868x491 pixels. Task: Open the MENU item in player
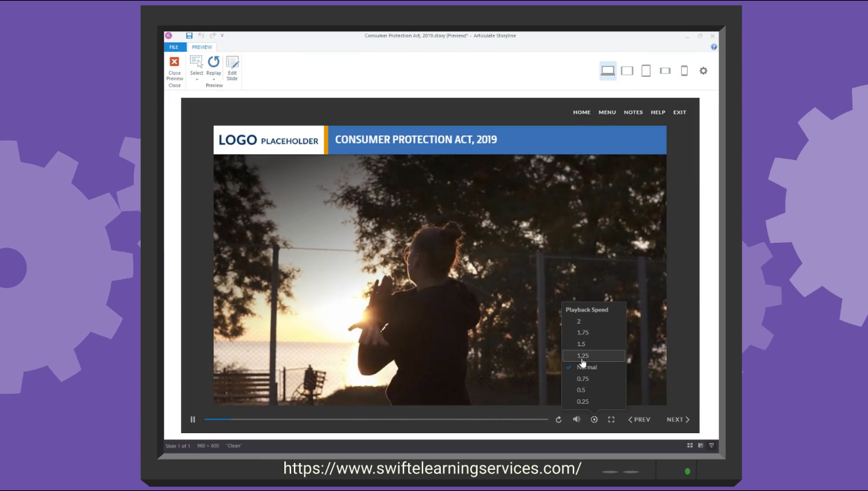[607, 112]
